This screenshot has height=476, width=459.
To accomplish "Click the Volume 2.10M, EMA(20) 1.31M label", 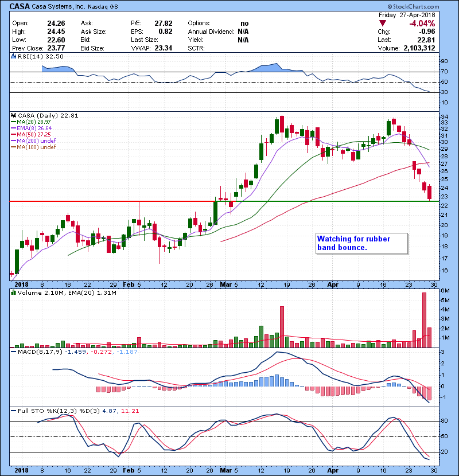I will point(67,293).
